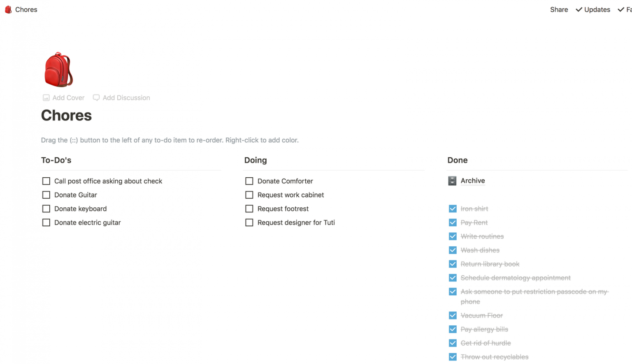Click Chores in the top breadcrumb
The height and width of the screenshot is (364, 632).
26,9
